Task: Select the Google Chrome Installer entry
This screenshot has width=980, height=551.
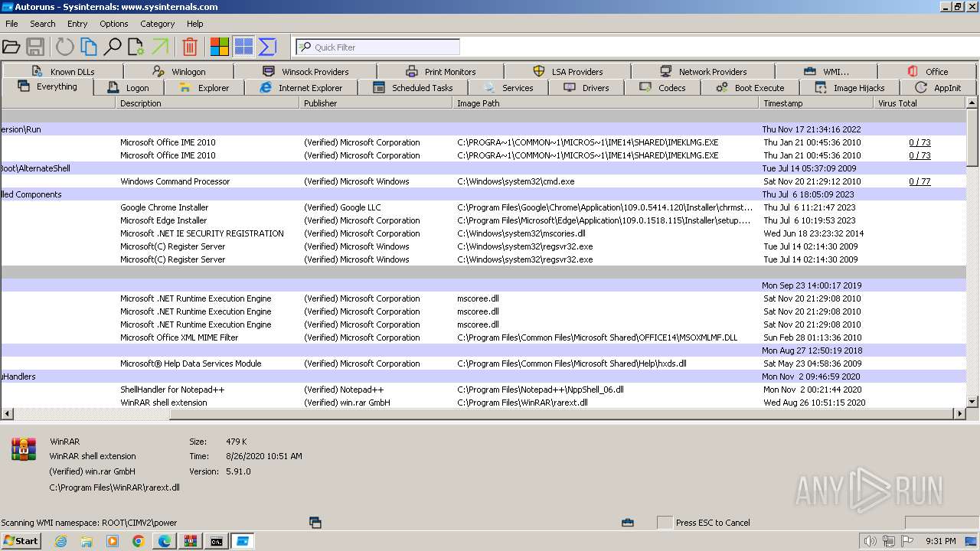Action: coord(484,207)
